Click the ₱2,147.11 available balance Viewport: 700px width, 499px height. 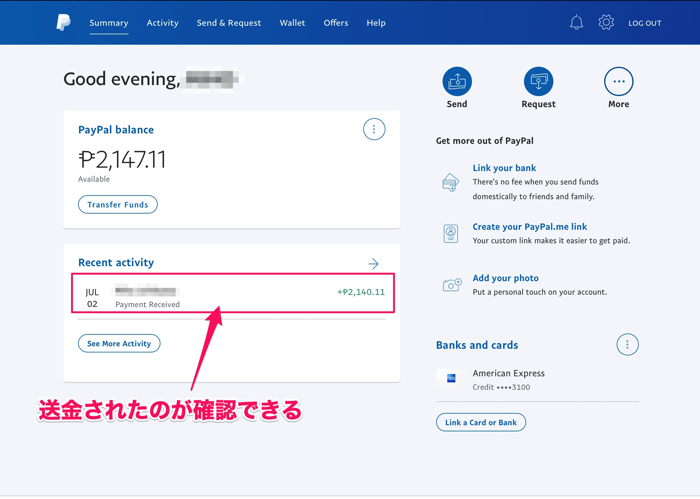point(122,159)
